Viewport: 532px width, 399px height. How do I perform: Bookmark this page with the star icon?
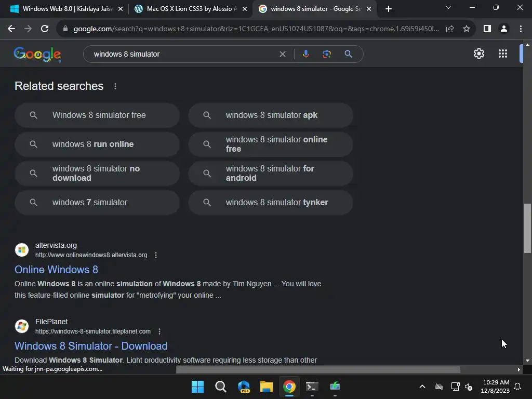467,29
